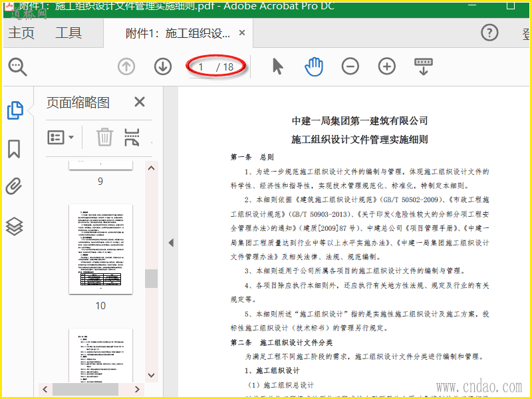Click the Acrobat app icon in title bar
This screenshot has width=532, height=399.
pyautogui.click(x=9, y=7)
